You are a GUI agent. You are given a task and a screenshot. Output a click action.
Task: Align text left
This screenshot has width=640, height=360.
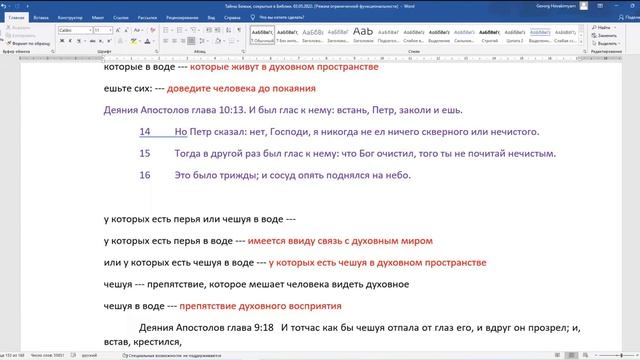[166, 41]
